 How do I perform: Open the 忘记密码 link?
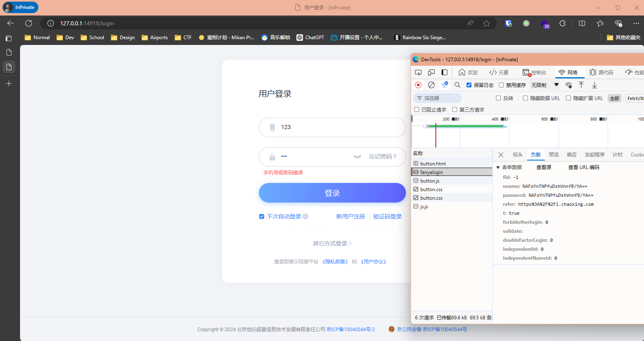382,157
